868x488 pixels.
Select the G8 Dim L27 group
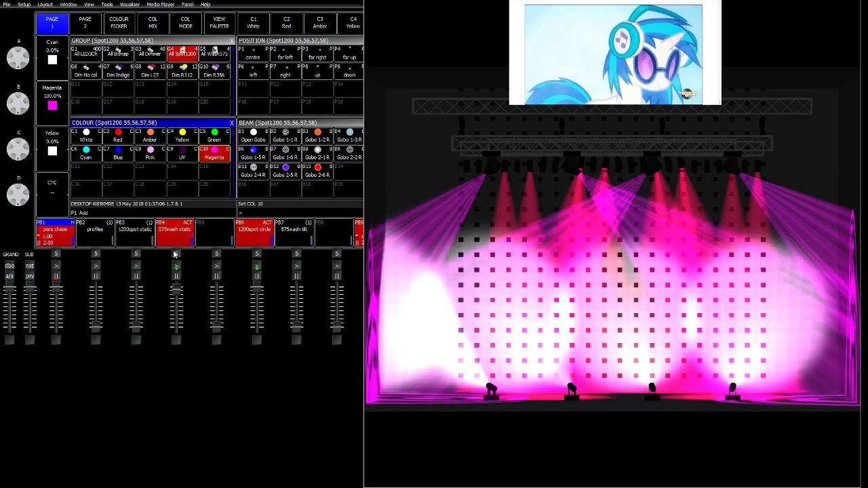pos(150,71)
